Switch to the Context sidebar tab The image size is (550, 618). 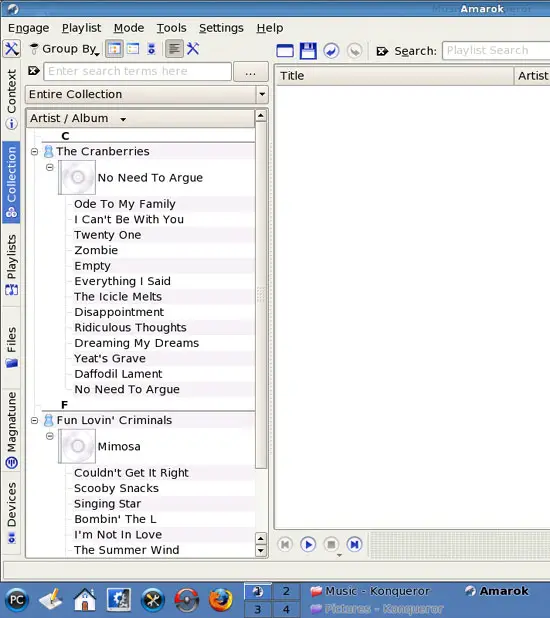[11, 99]
